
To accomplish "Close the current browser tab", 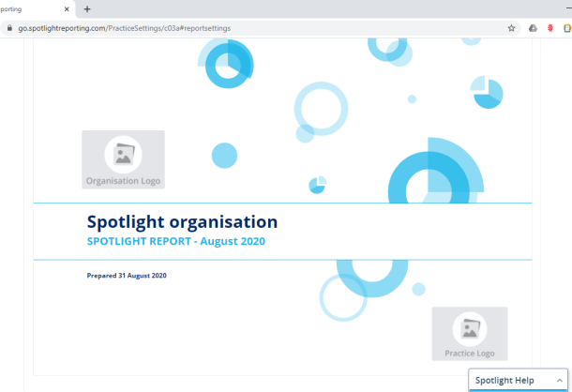I will click(68, 8).
